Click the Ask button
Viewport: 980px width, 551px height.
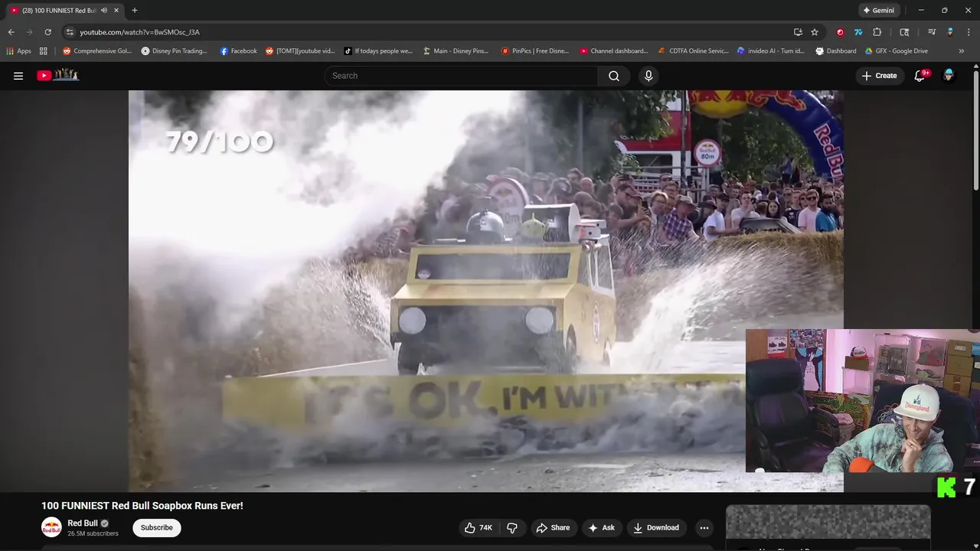601,527
